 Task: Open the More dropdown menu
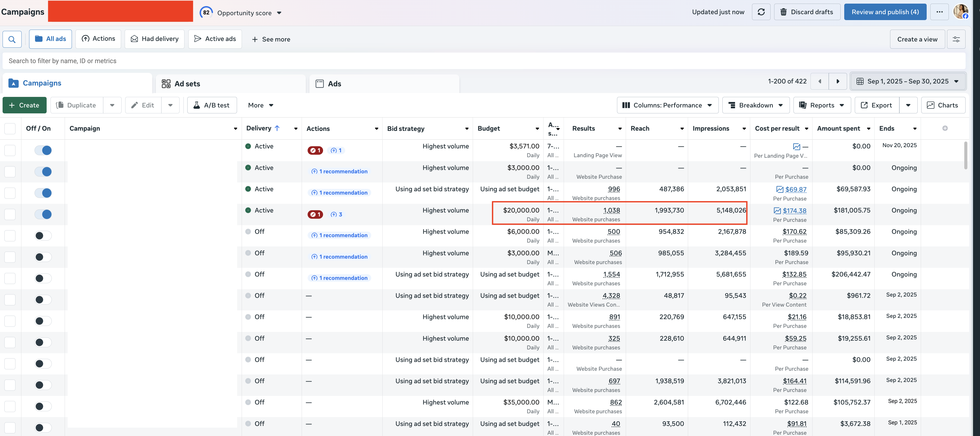click(261, 105)
